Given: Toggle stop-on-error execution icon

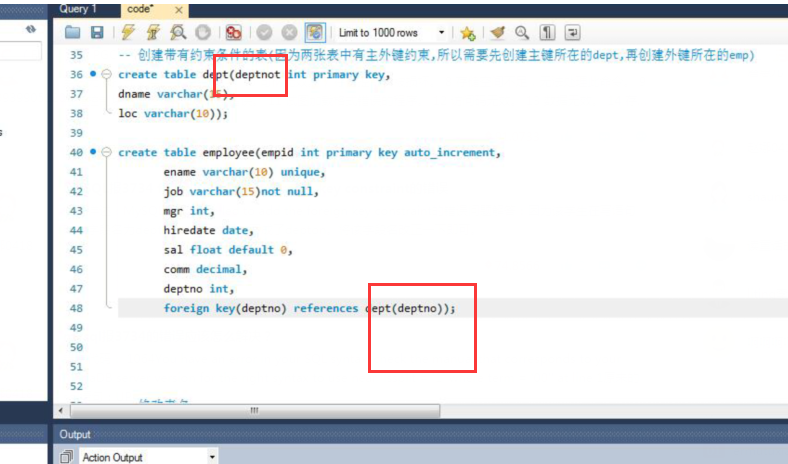Looking at the screenshot, I should pyautogui.click(x=233, y=33).
